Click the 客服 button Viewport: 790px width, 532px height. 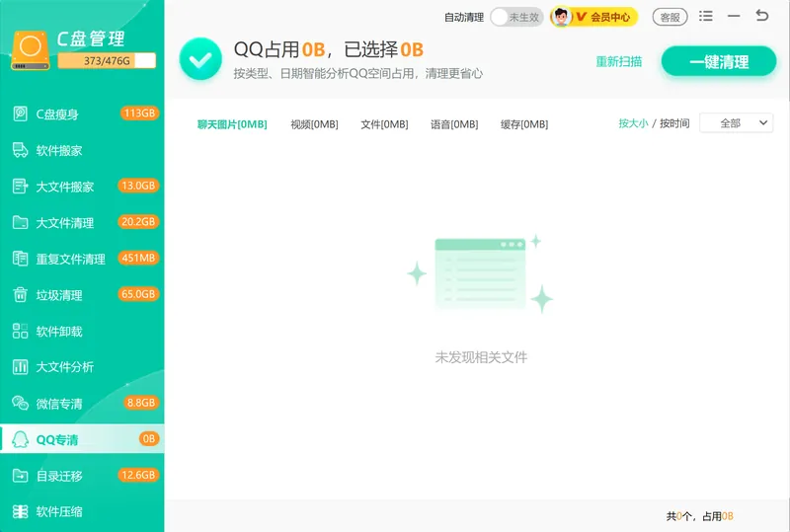pyautogui.click(x=670, y=17)
